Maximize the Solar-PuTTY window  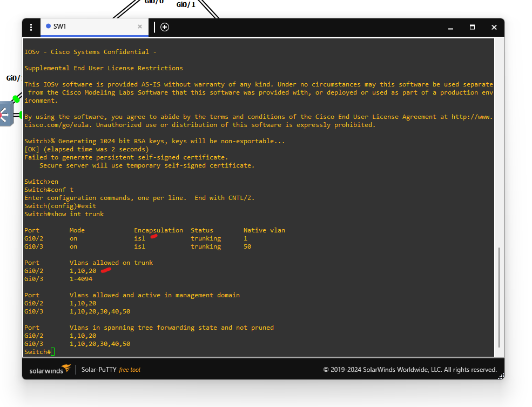click(472, 27)
